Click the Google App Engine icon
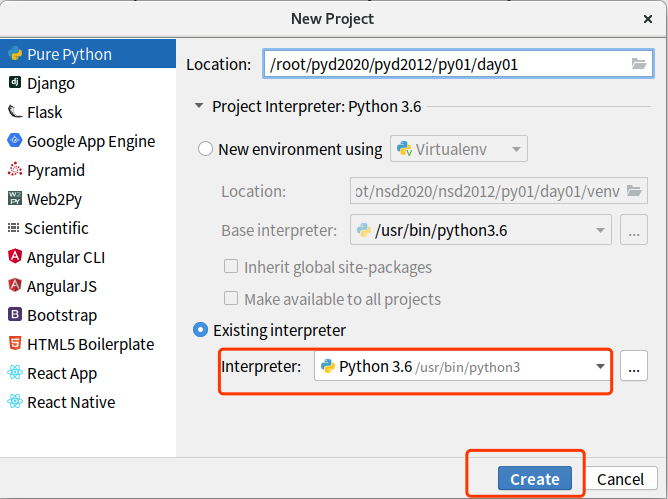This screenshot has width=668, height=499. [x=14, y=141]
